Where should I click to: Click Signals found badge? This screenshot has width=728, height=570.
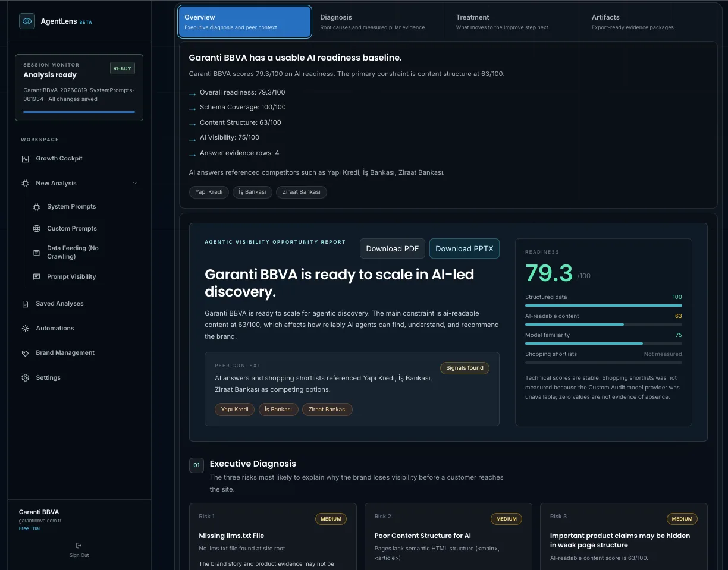click(465, 368)
